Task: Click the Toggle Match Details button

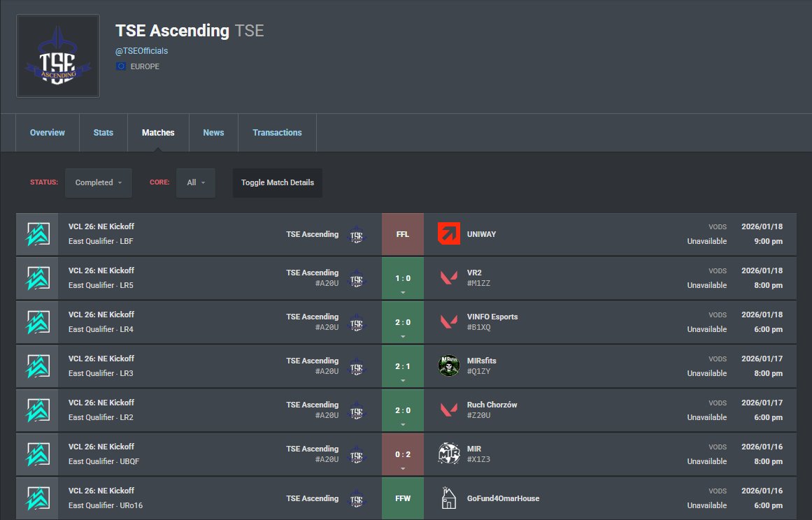Action: 278,182
